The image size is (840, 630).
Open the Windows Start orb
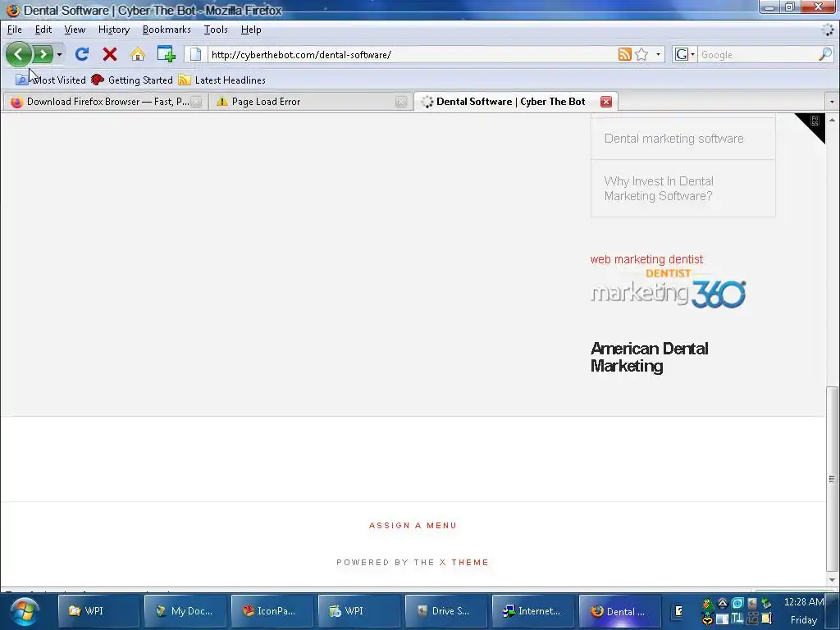[24, 612]
